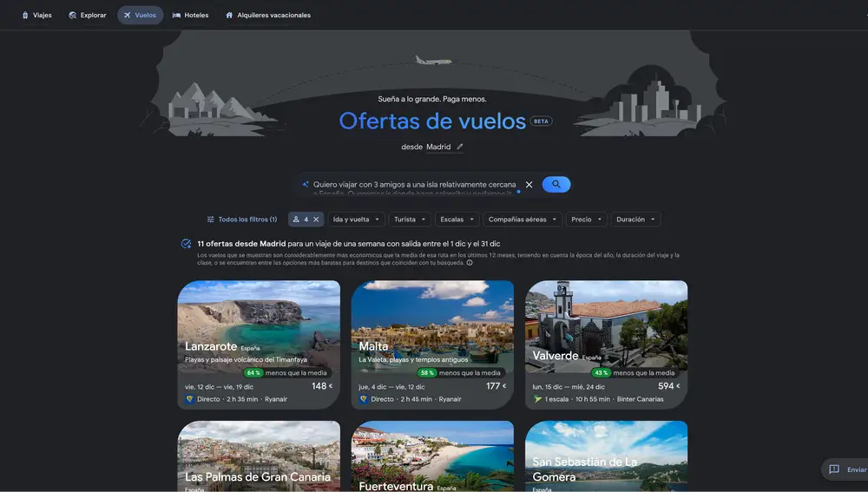Viewport: 868px width, 492px height.
Task: Open the Turista class dropdown
Action: tap(410, 220)
